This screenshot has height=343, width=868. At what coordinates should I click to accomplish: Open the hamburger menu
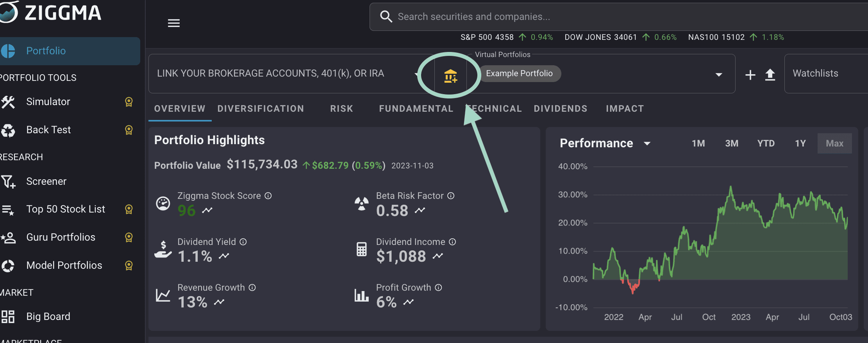point(174,23)
